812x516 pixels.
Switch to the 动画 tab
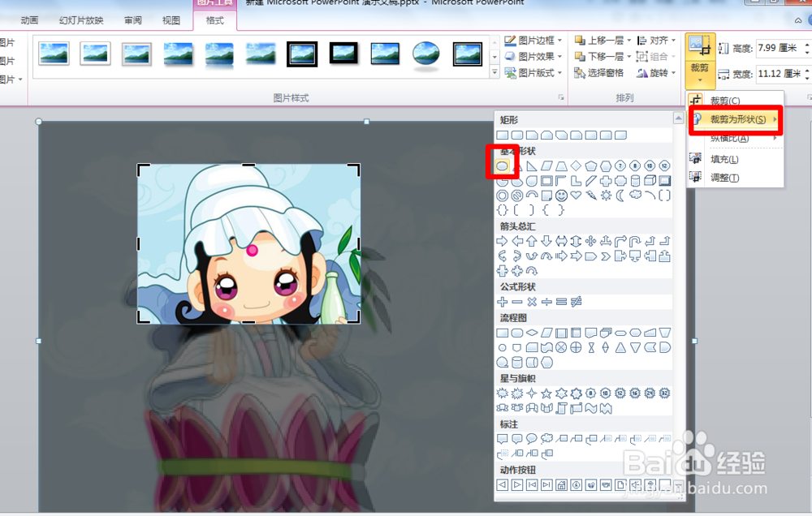pos(29,20)
